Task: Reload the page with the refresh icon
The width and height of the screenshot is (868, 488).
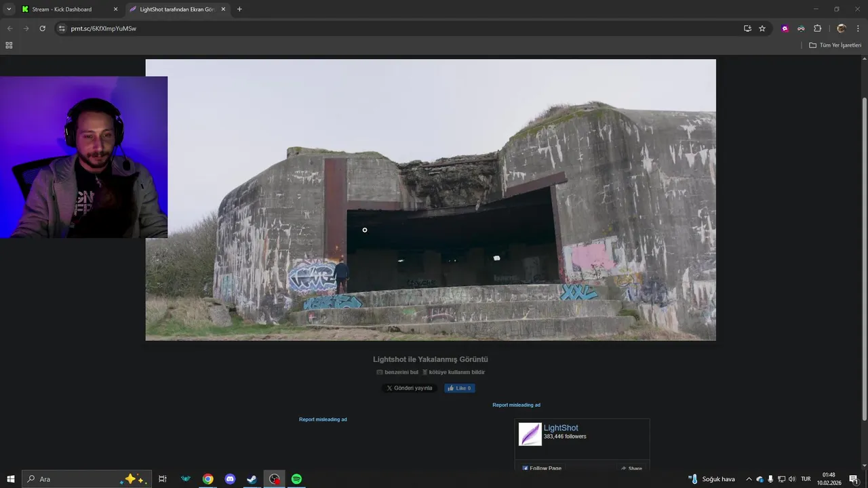Action: tap(42, 28)
